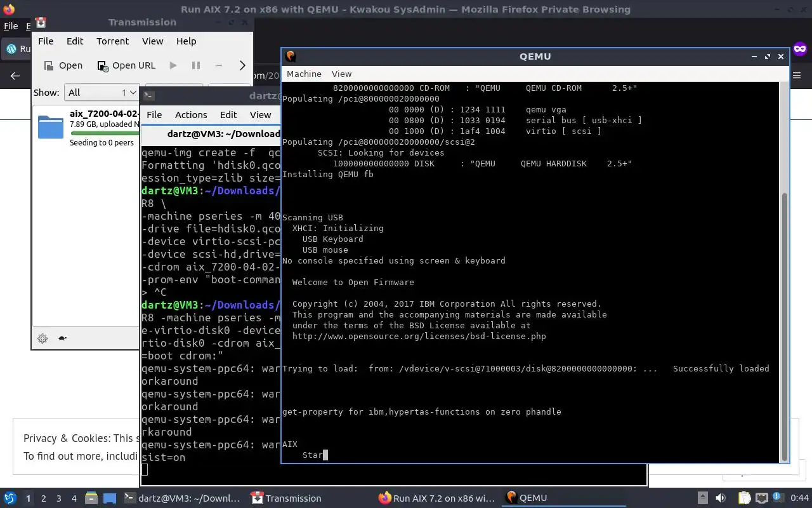Click the green torrent progress bar
Screen dimensions: 812x508
(x=105, y=133)
